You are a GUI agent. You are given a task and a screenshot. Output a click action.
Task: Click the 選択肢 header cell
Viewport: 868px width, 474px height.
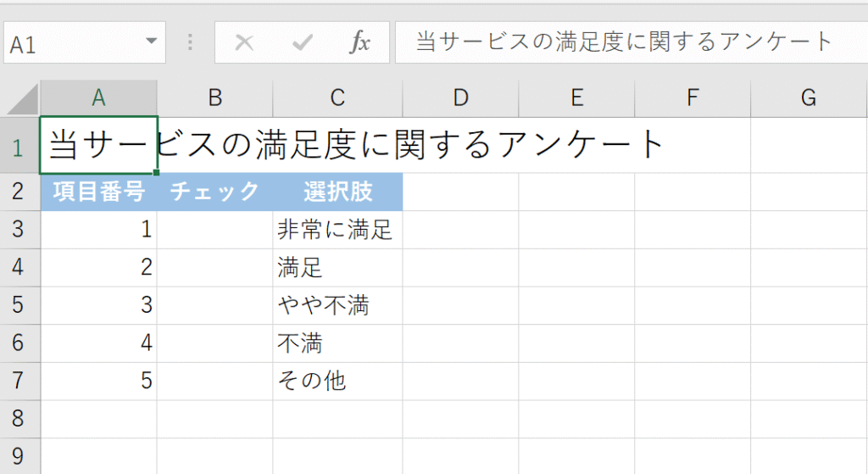337,192
